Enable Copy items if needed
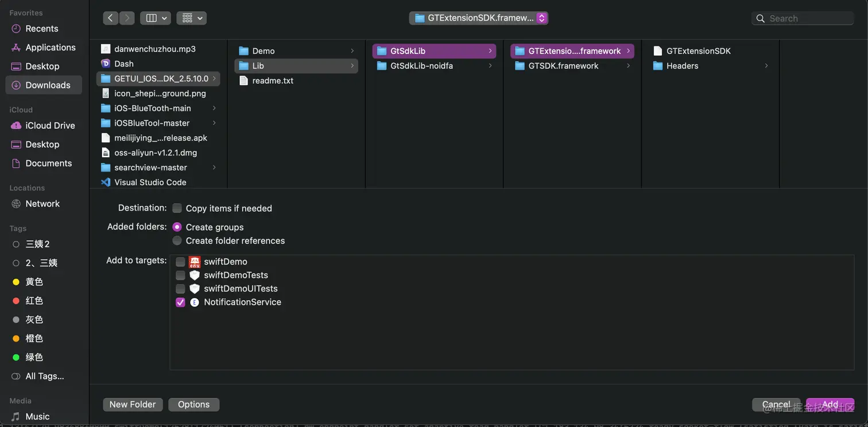Viewport: 868px width, 427px height. tap(177, 208)
